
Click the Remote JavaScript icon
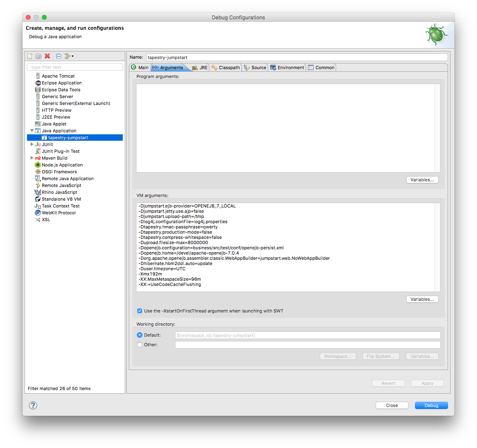(x=38, y=185)
